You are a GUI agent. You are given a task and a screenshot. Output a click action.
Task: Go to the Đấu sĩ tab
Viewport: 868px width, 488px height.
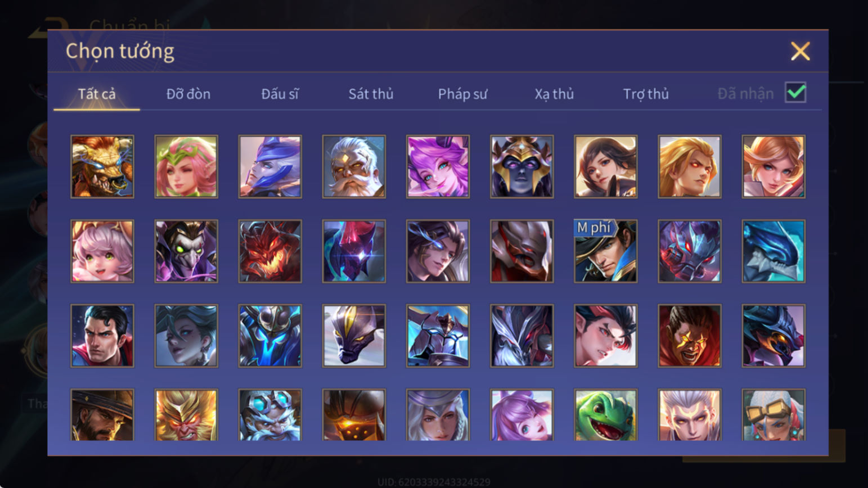(x=280, y=94)
